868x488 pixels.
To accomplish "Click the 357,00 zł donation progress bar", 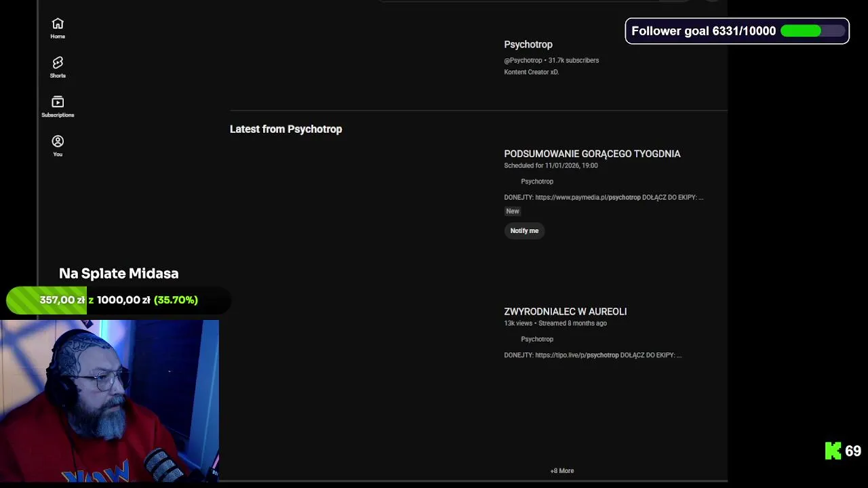I will pyautogui.click(x=119, y=300).
